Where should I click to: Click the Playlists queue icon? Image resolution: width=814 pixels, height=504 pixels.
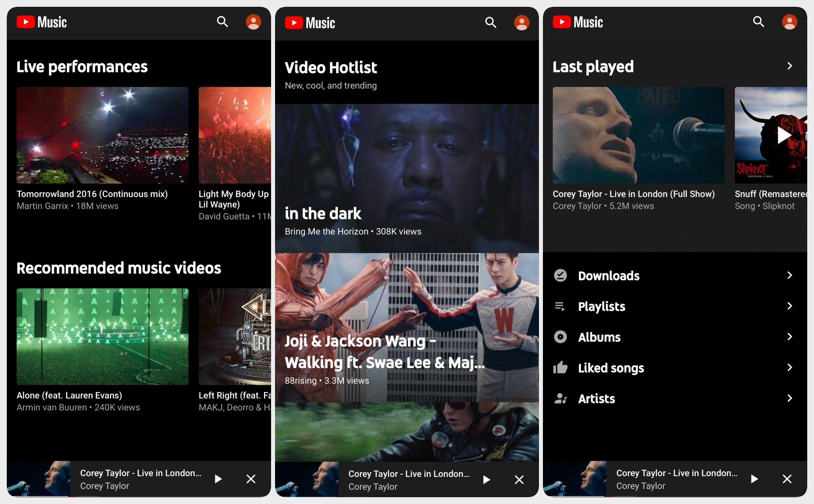pyautogui.click(x=560, y=306)
